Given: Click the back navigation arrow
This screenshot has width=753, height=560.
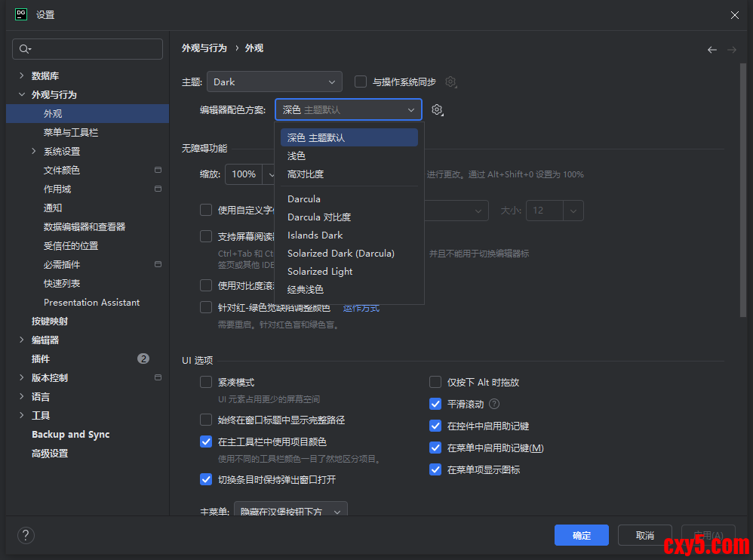Looking at the screenshot, I should pyautogui.click(x=712, y=49).
